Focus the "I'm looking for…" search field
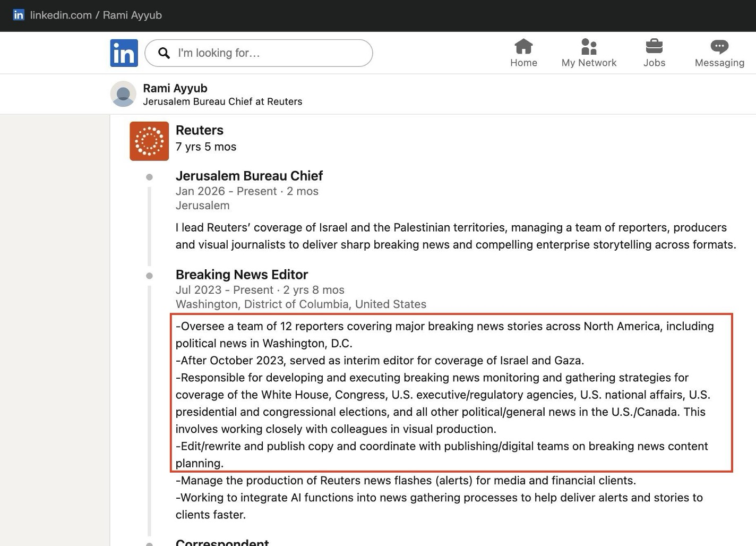This screenshot has height=546, width=756. (265, 53)
